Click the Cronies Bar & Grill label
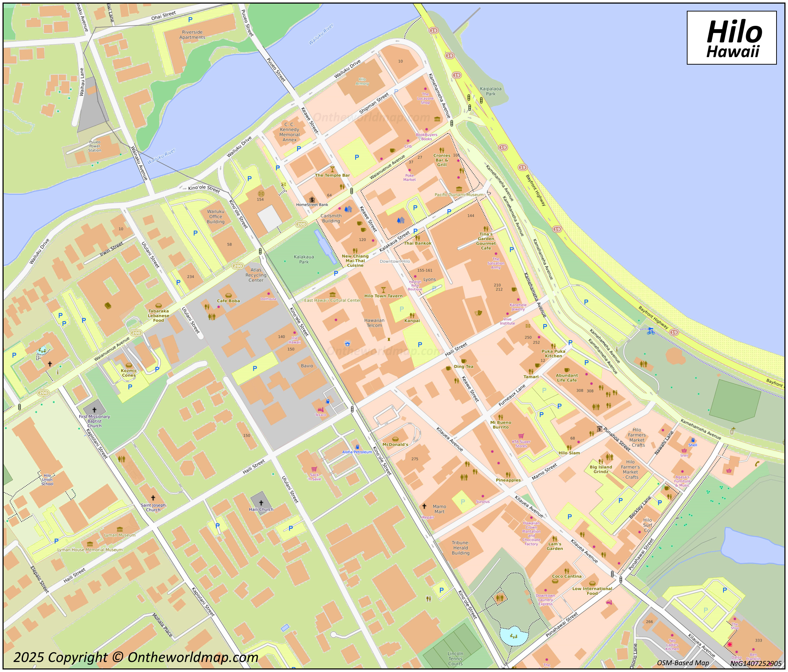 [441, 160]
